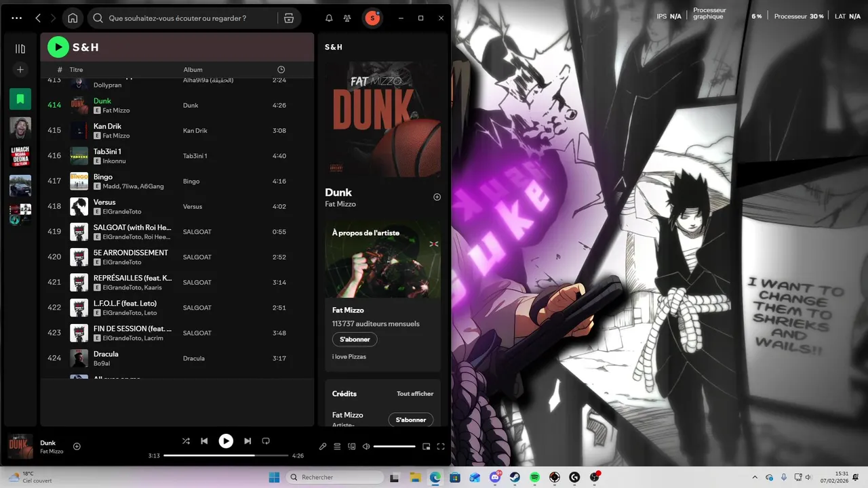Image resolution: width=868 pixels, height=488 pixels.
Task: Open Discord from the taskbar
Action: tap(495, 477)
